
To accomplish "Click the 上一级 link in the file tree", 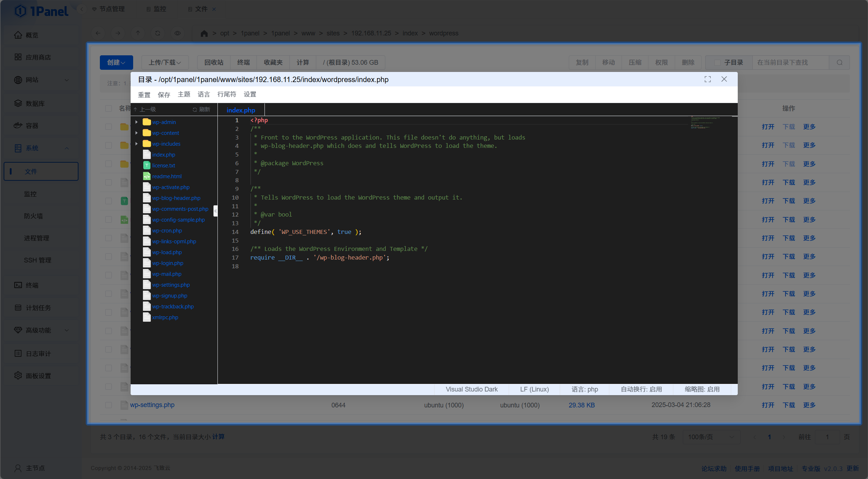I will click(x=147, y=110).
